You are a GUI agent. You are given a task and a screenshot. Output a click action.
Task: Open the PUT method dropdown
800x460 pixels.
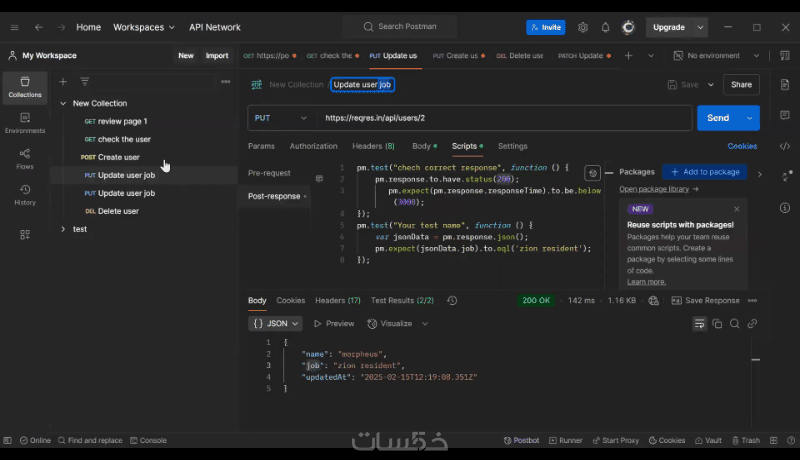[280, 118]
